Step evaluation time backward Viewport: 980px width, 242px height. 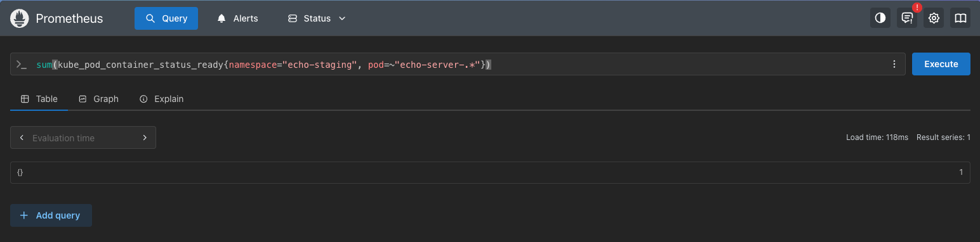(22, 137)
